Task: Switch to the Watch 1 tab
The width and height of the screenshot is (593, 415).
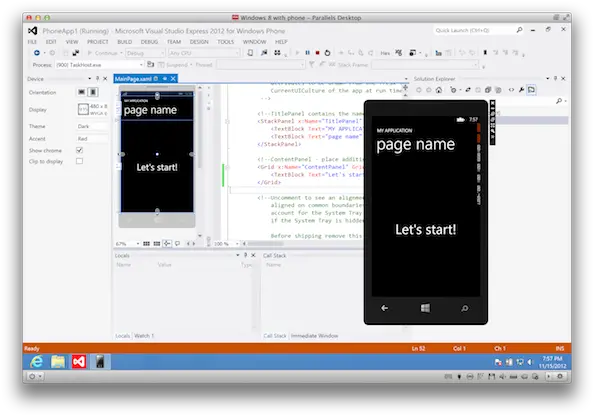Action: tap(144, 336)
